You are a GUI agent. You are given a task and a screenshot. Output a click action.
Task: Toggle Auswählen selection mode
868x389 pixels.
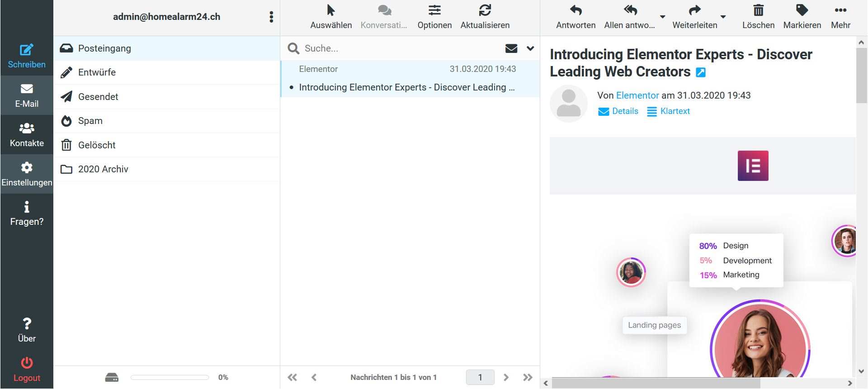(x=331, y=11)
